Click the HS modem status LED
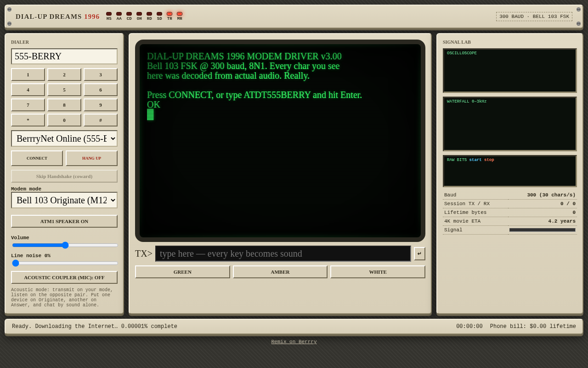This screenshot has width=588, height=368. tap(109, 14)
